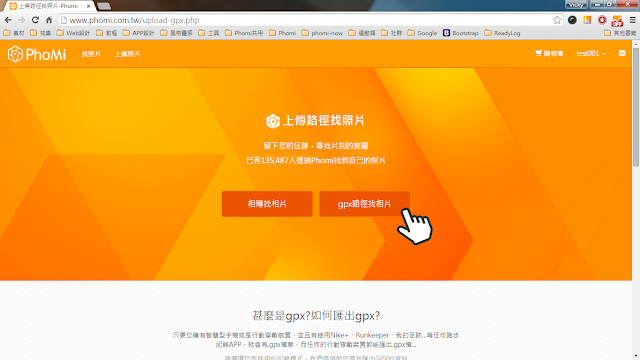Open a new tab with the new-tab button
This screenshot has width=640, height=360.
pyautogui.click(x=104, y=6)
